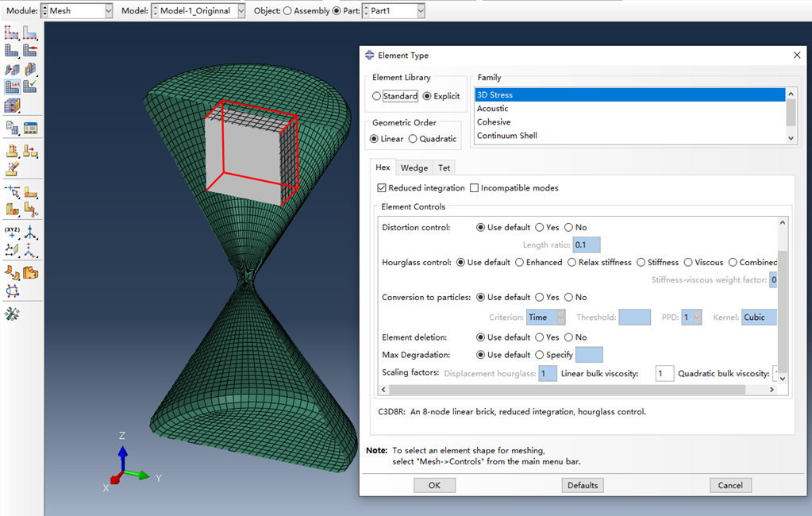812x516 pixels.
Task: Expand the Model dropdown list
Action: click(x=198, y=11)
